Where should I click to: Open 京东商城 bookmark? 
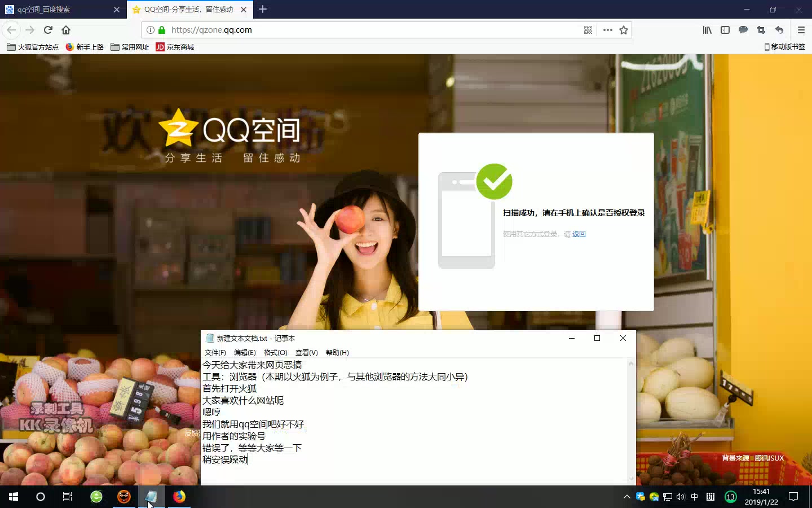(x=175, y=47)
